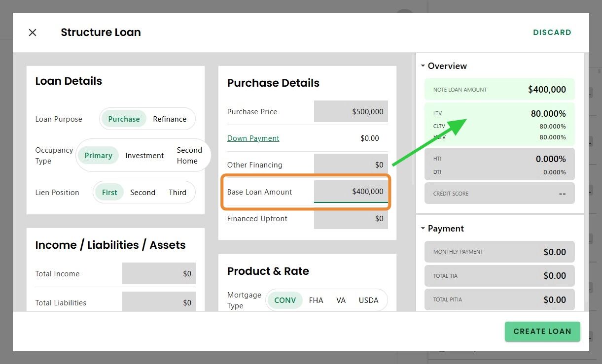Image resolution: width=602 pixels, height=364 pixels.
Task: Open the Down Payment link
Action: coord(253,138)
